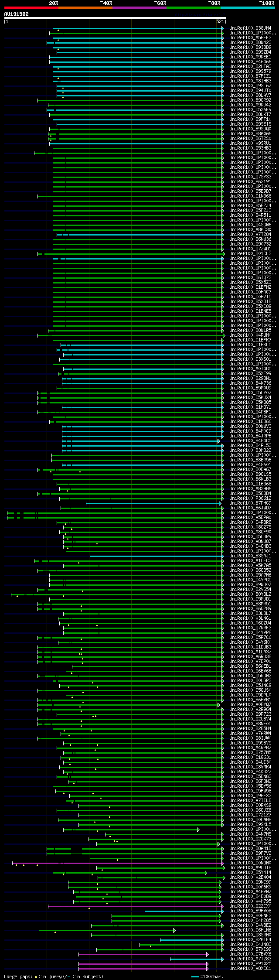This screenshot has width=279, height=980.
Task: Click the red ~20% identity legend segment
Action: tap(31, 8)
